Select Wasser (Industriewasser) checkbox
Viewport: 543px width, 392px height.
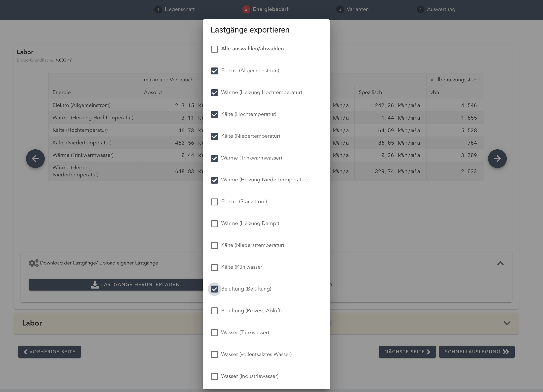click(214, 376)
